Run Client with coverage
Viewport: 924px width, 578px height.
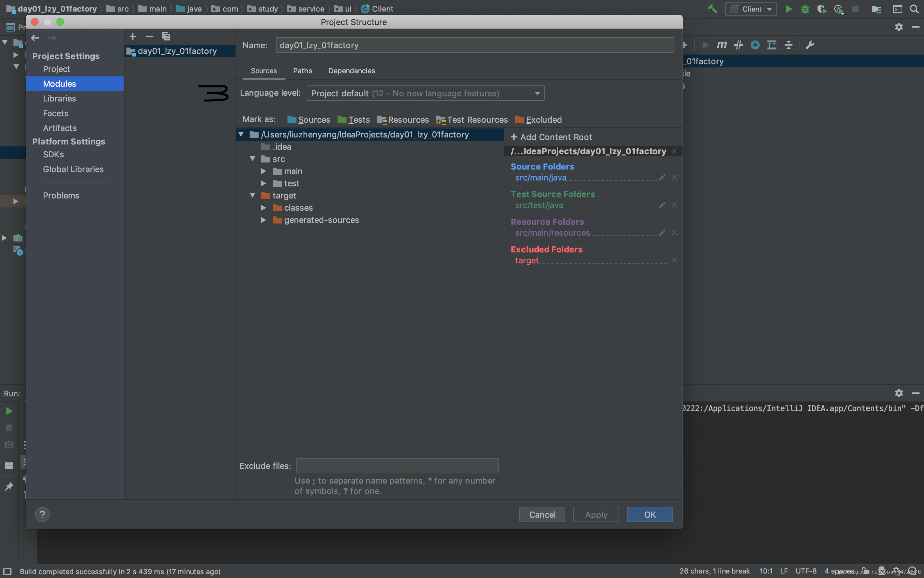[822, 9]
